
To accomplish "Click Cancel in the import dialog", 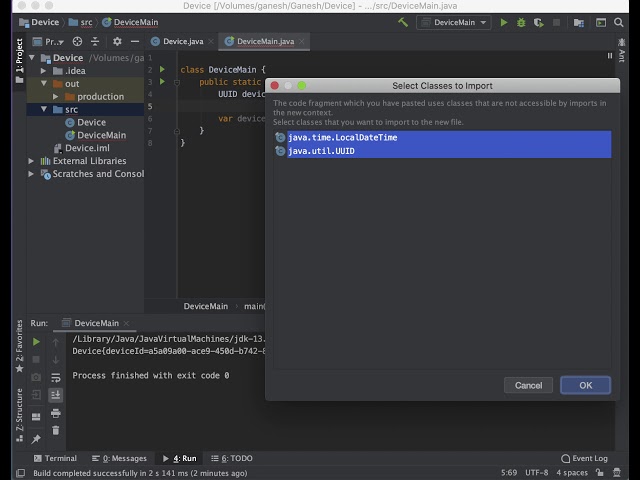I will click(x=528, y=385).
